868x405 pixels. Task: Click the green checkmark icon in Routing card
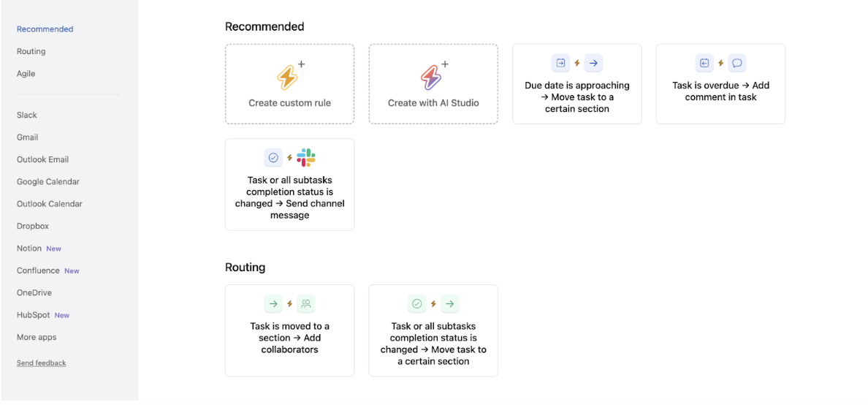(x=417, y=303)
